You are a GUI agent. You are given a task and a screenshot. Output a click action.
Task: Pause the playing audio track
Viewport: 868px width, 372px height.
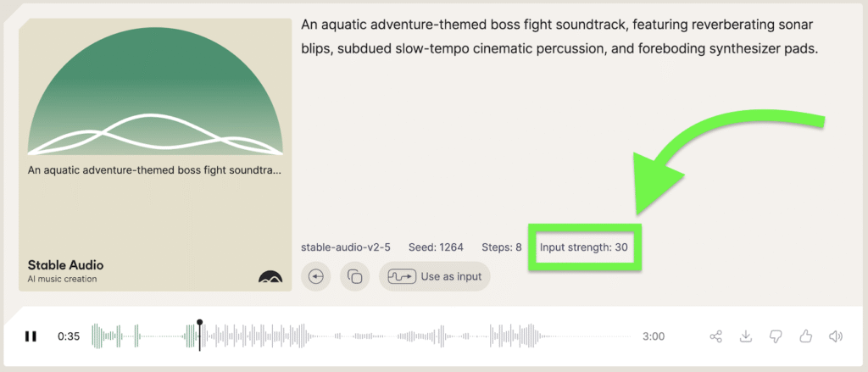pyautogui.click(x=31, y=336)
